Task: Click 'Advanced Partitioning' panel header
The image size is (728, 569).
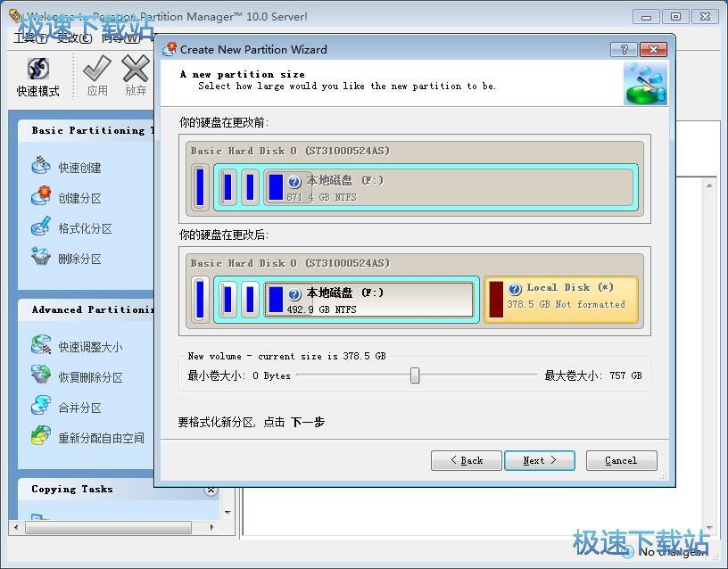Action: 86,309
